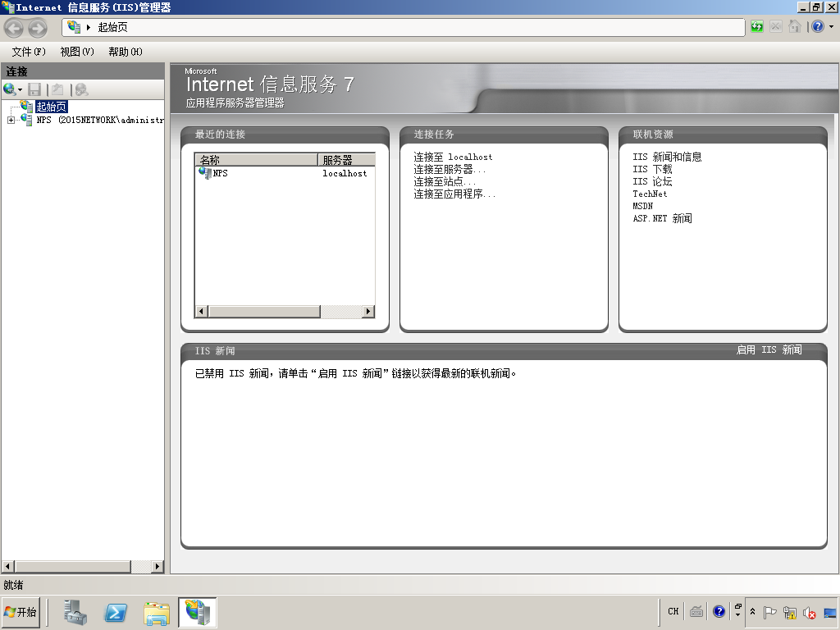The width and height of the screenshot is (840, 630).
Task: Click 连接至站点... link
Action: [445, 181]
